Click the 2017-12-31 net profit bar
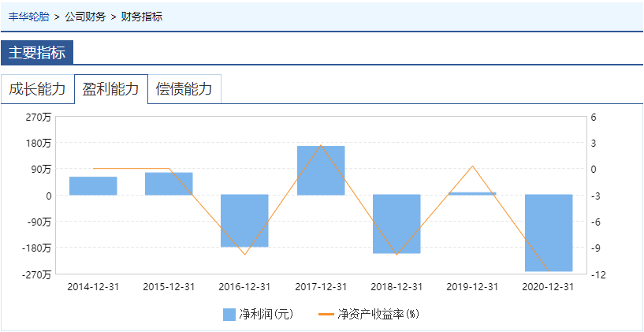Image resolution: width=644 pixels, height=332 pixels. click(321, 170)
